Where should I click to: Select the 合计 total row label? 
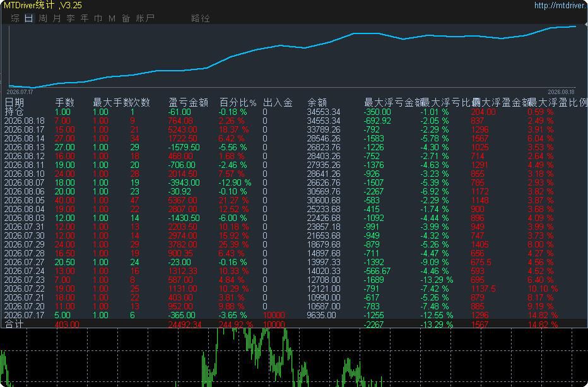[x=15, y=324]
